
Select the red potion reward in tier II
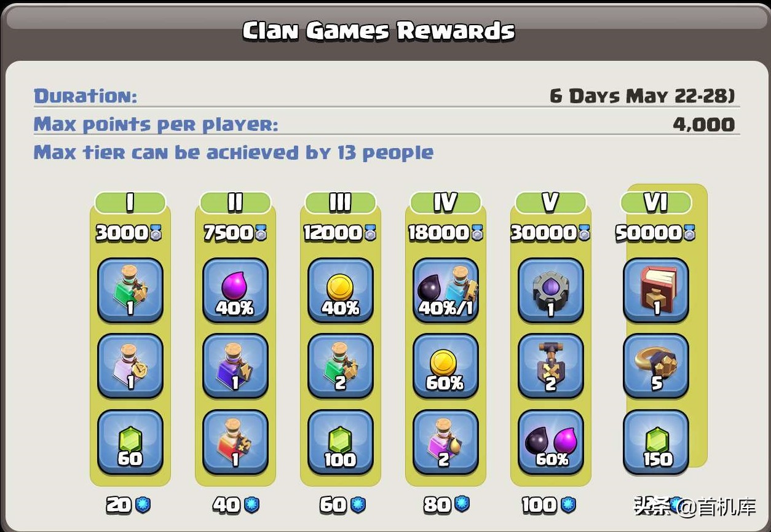pyautogui.click(x=235, y=443)
